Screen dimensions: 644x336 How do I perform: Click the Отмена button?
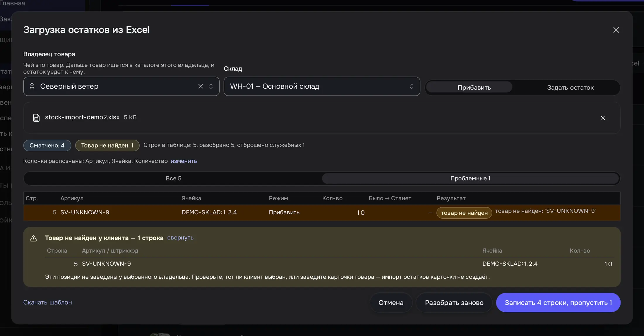[391, 303]
